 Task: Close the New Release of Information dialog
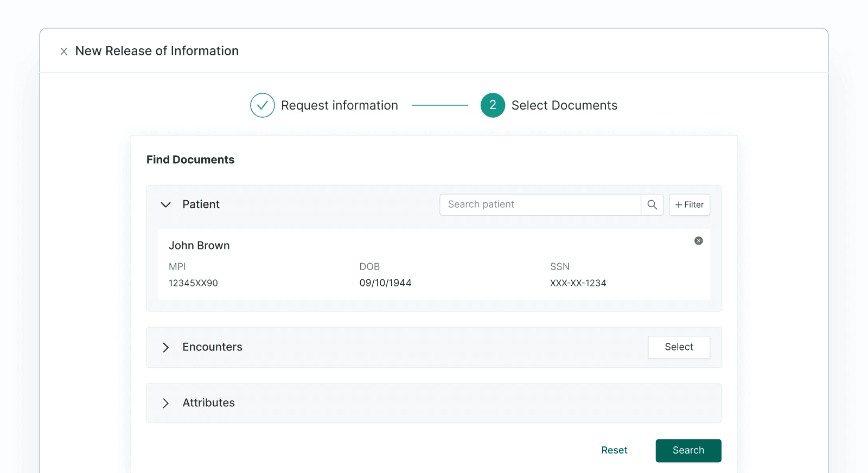tap(64, 52)
